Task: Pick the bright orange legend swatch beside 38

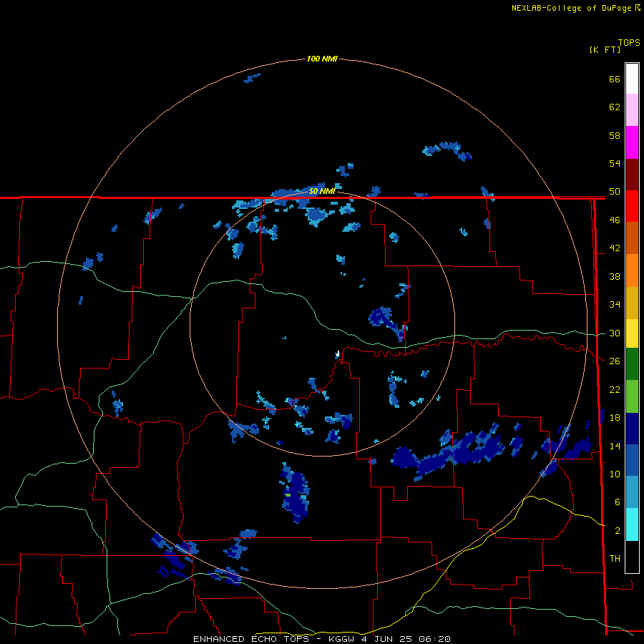Action: click(x=632, y=270)
